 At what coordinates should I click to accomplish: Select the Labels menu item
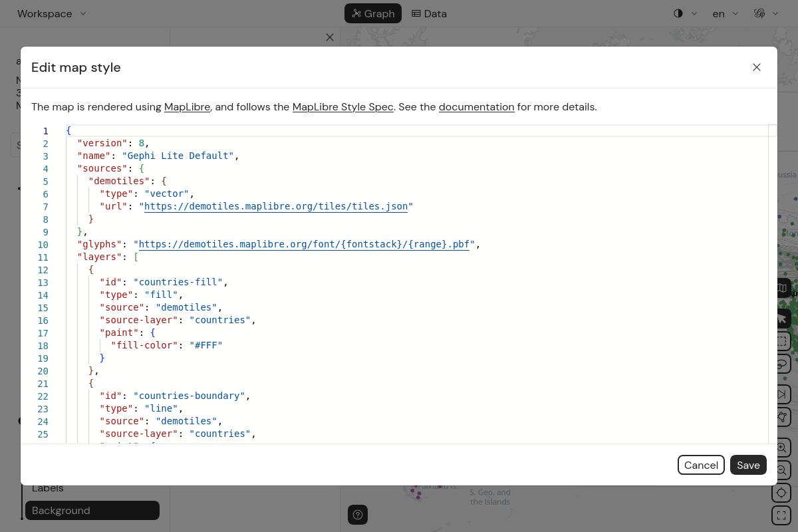pos(48,488)
